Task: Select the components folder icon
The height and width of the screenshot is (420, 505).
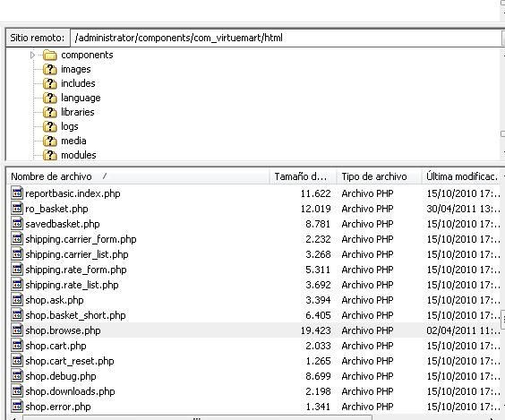Action: click(x=50, y=56)
